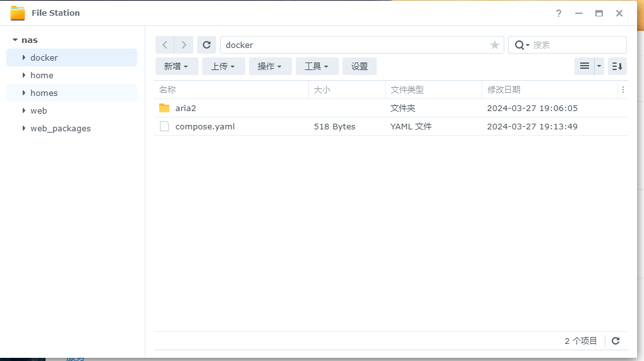644x361 pixels.
Task: Open the view mode dropdown arrow
Action: tap(599, 66)
